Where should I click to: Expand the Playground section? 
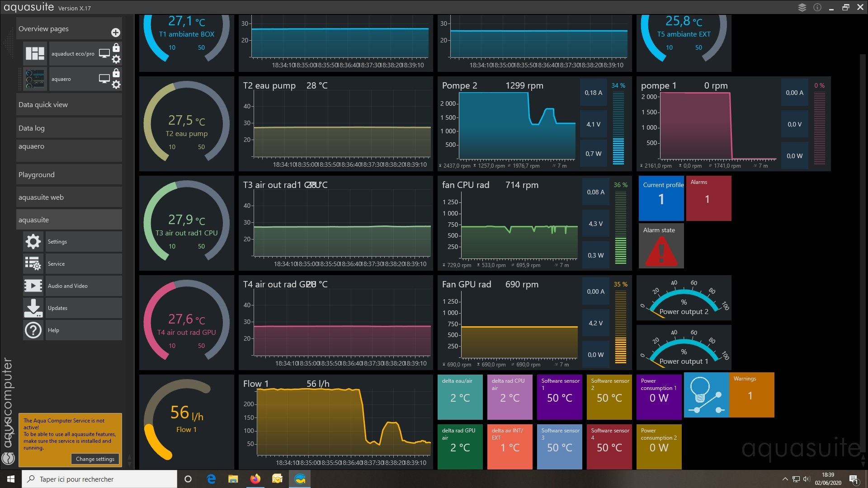click(x=69, y=174)
